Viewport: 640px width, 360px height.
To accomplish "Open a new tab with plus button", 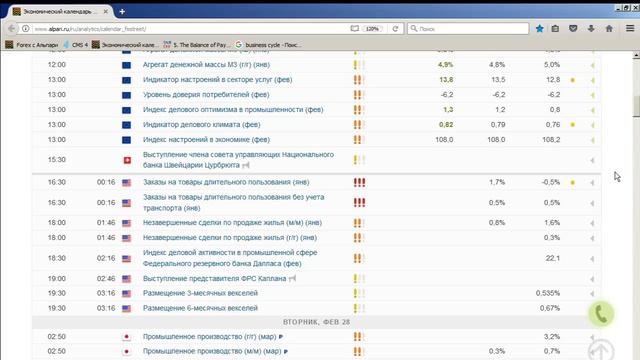I will tap(122, 11).
